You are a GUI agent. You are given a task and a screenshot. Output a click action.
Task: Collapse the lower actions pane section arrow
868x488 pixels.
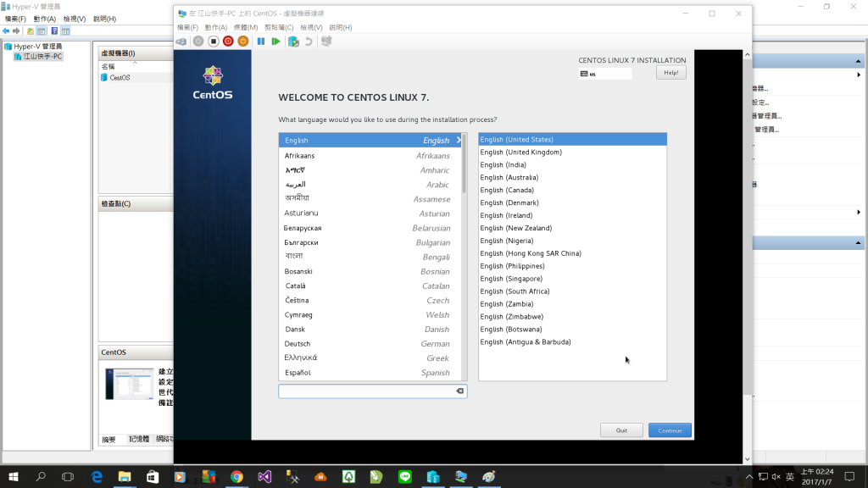click(x=858, y=243)
